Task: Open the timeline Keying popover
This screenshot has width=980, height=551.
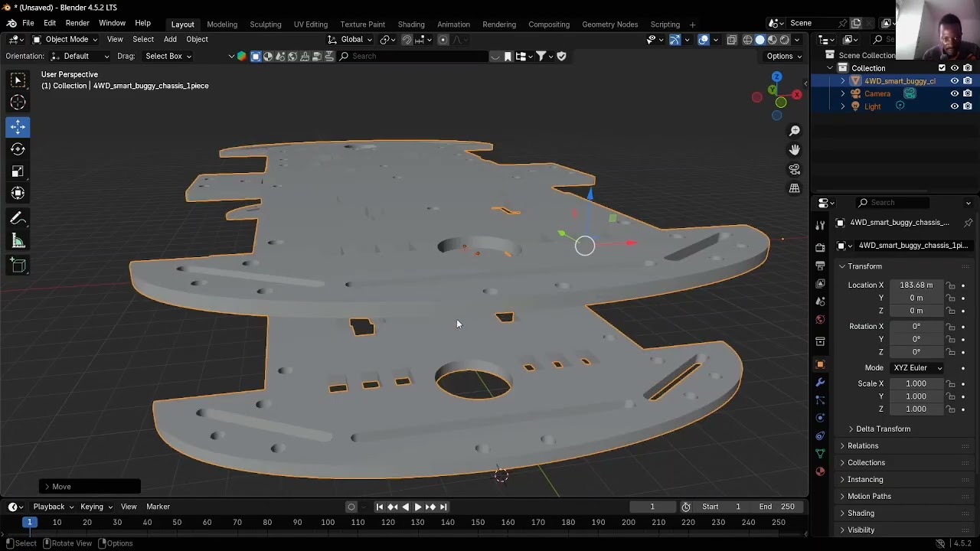Action: point(96,507)
